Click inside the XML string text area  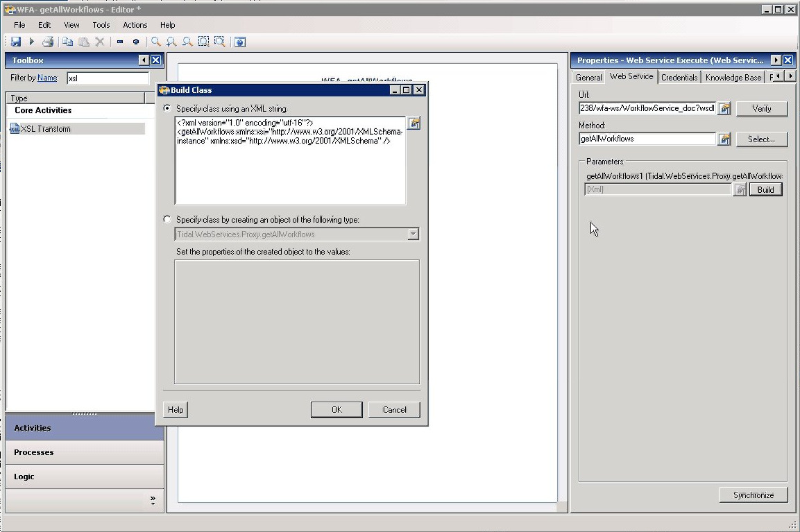point(290,160)
